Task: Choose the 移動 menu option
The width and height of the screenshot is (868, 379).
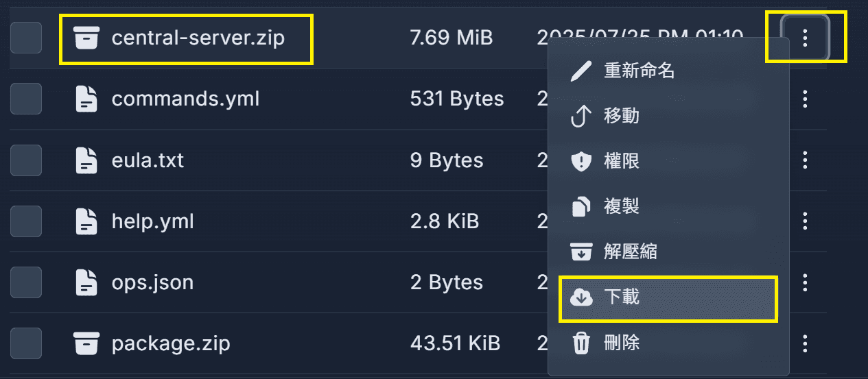Action: 669,116
